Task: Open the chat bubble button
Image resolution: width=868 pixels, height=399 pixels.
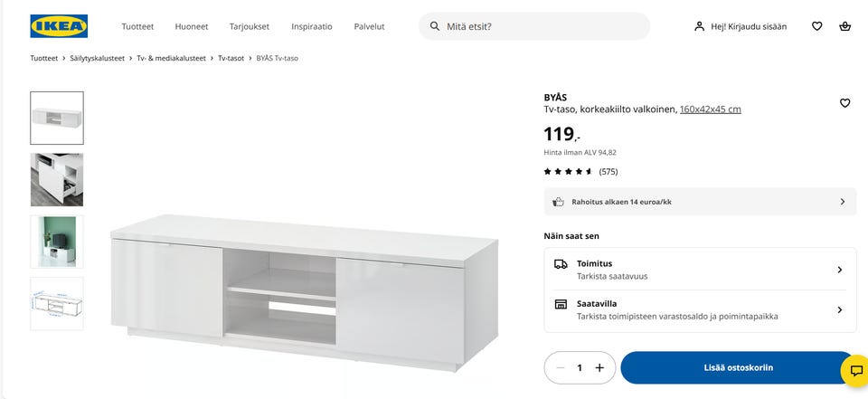Action: coord(856,371)
